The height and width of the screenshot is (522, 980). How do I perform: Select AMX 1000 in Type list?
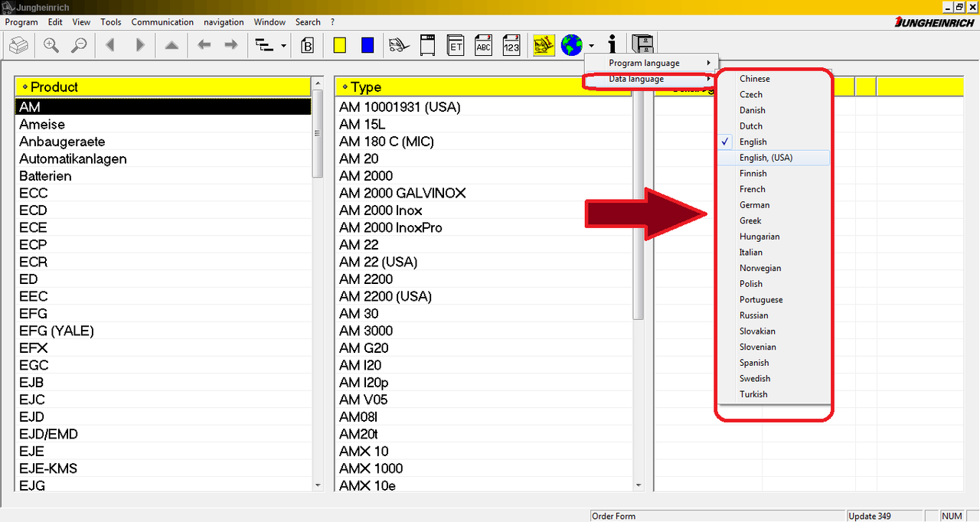484,468
